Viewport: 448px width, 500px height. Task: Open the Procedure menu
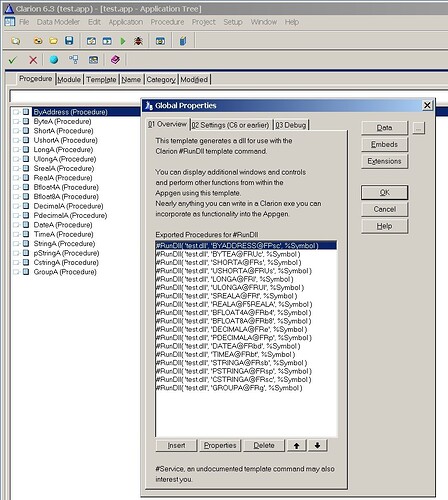167,22
